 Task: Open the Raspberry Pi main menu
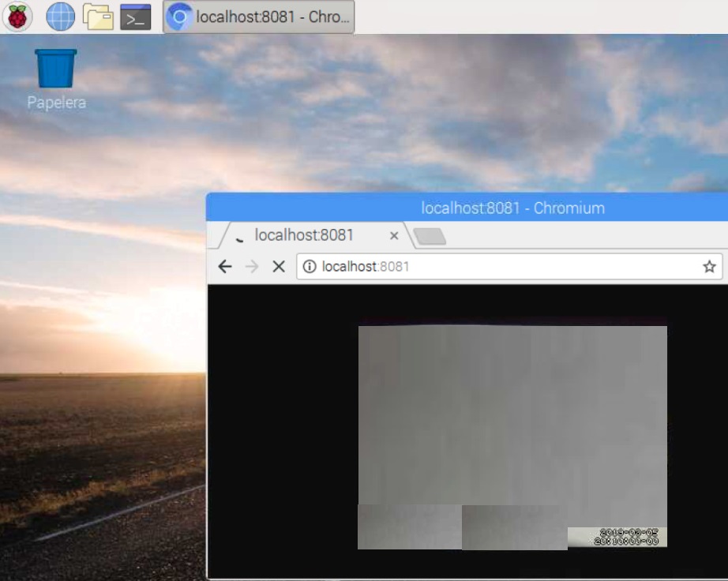coord(17,17)
